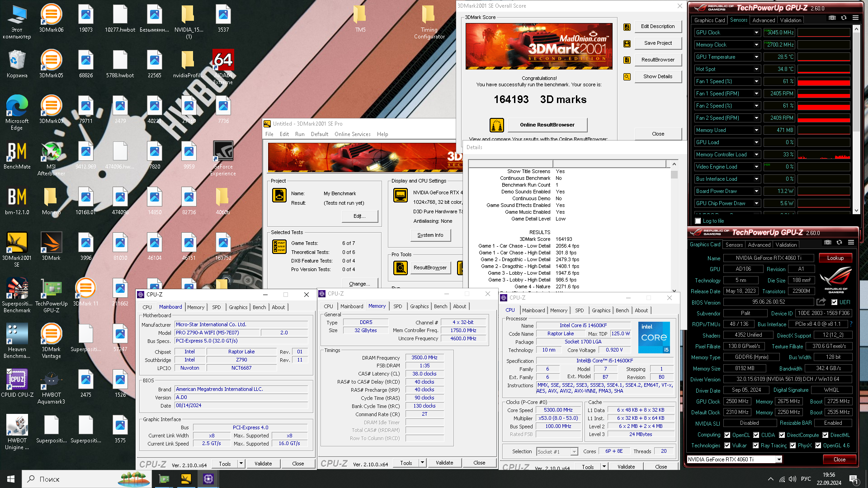Open the Run menu in 3DMark2001 SE Pro
Screen dimensions: 868x488
pyautogui.click(x=300, y=134)
